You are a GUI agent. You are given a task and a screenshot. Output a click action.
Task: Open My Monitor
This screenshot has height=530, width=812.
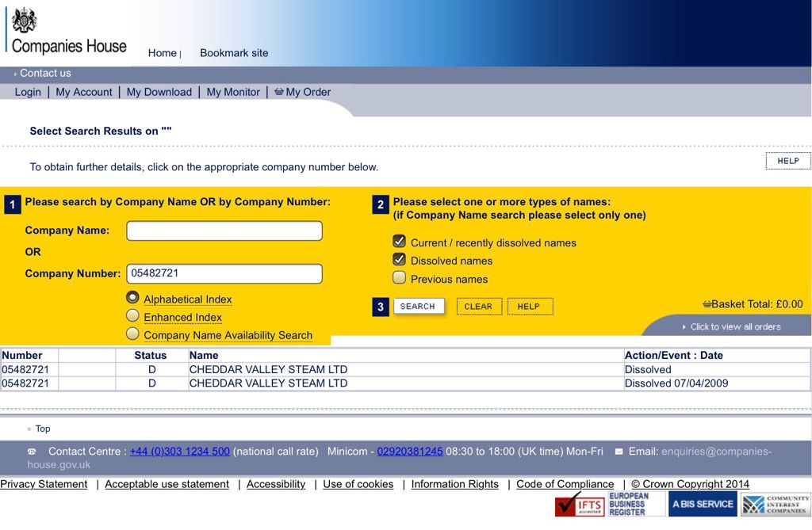click(233, 92)
